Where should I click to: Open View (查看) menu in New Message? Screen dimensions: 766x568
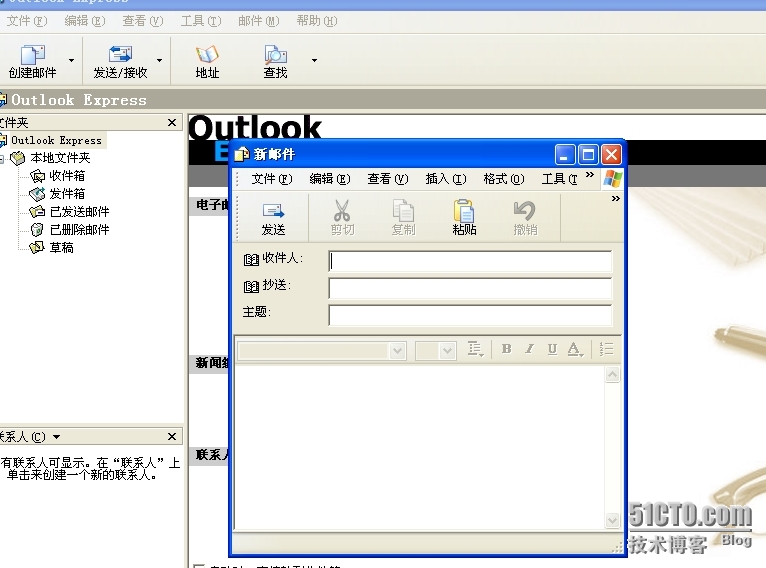[387, 179]
